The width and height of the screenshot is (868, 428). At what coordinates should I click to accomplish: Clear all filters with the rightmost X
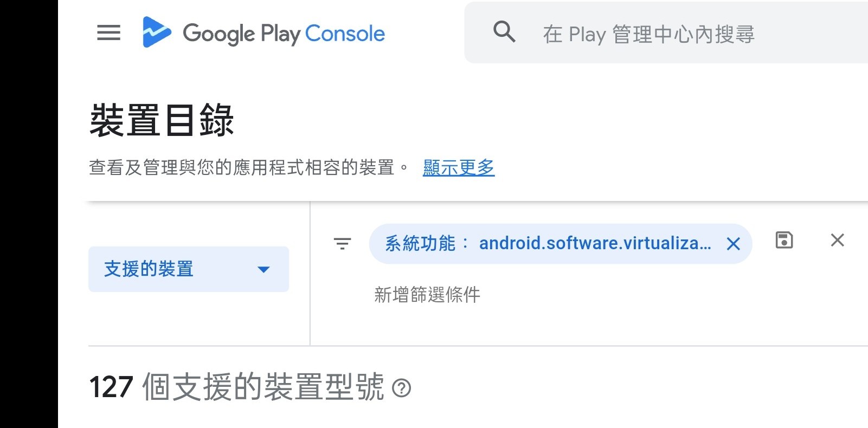coord(837,240)
